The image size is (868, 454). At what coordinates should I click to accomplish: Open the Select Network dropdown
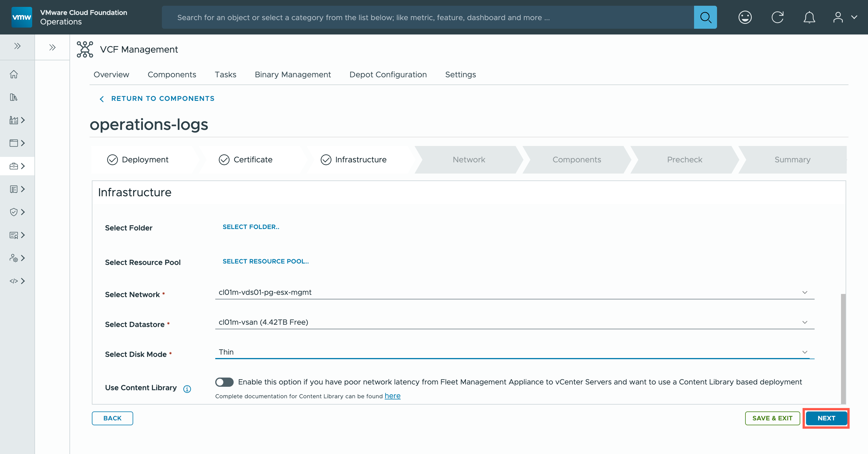point(514,292)
